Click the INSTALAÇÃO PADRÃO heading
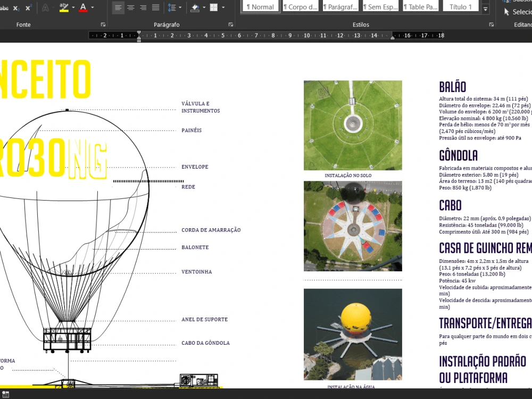 tap(483, 361)
